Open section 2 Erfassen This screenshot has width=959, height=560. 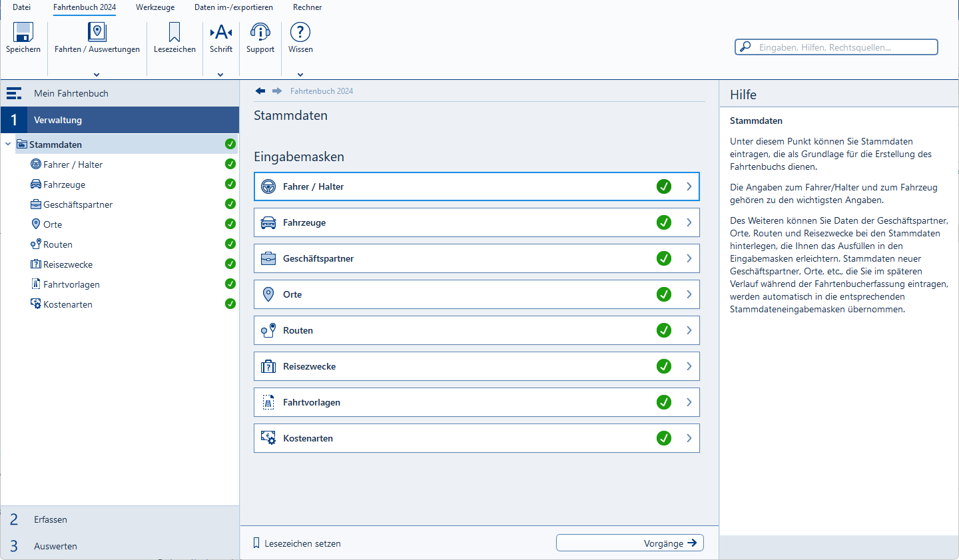click(120, 519)
